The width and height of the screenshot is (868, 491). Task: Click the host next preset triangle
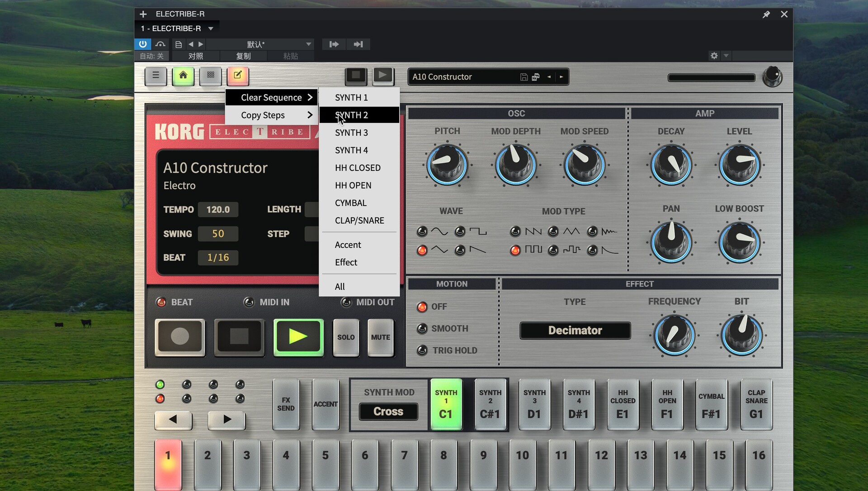201,44
